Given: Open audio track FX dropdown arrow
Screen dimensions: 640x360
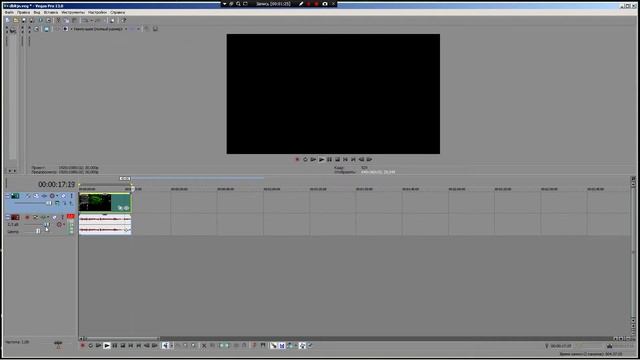Looking at the screenshot, I should [x=48, y=217].
